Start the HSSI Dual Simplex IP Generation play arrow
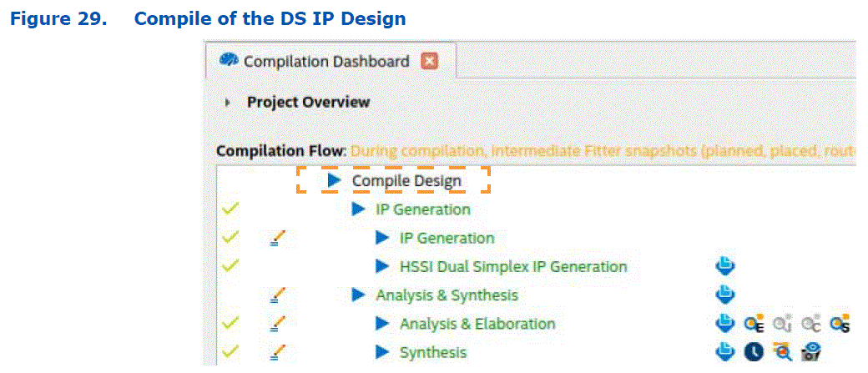This screenshot has height=373, width=868. pyautogui.click(x=382, y=266)
